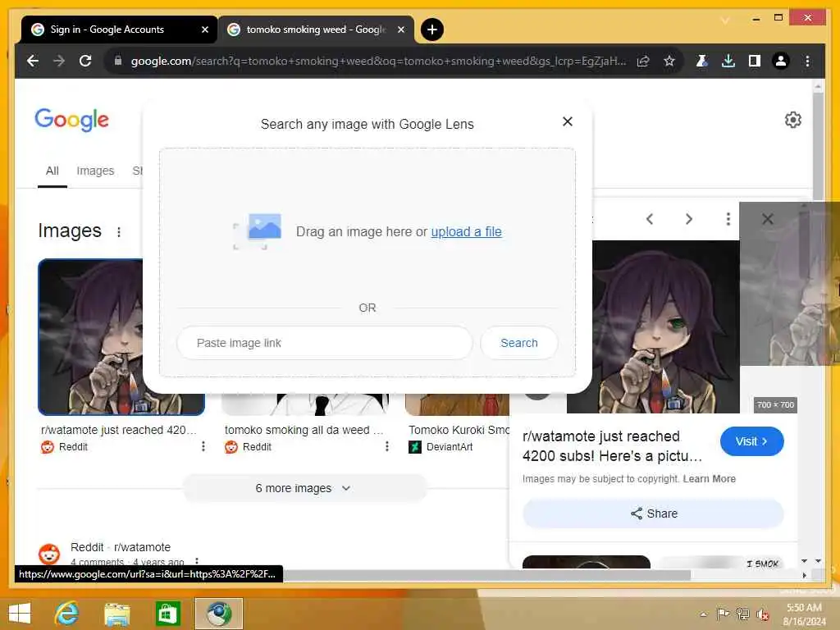
Task: Expand 6 more images
Action: pos(304,489)
